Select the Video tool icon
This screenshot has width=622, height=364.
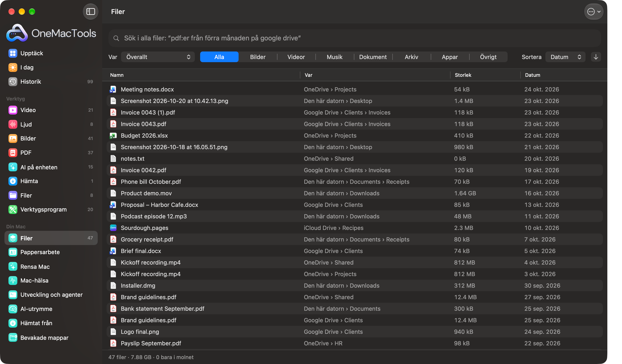[13, 110]
